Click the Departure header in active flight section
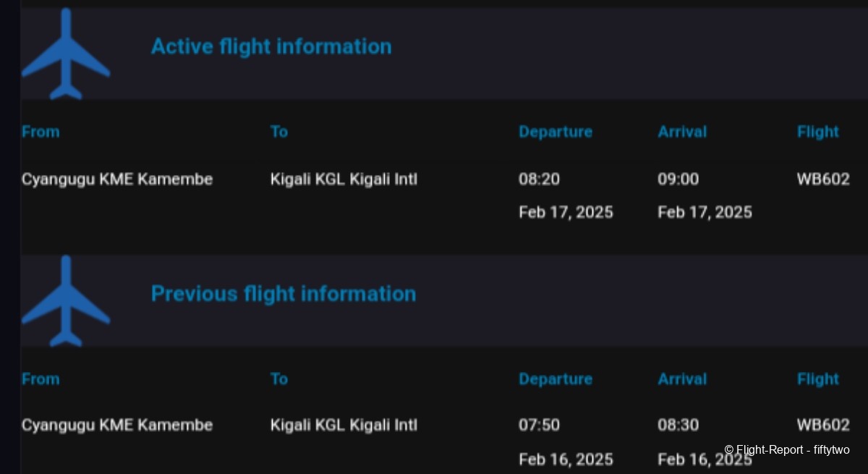The image size is (868, 474). click(555, 132)
